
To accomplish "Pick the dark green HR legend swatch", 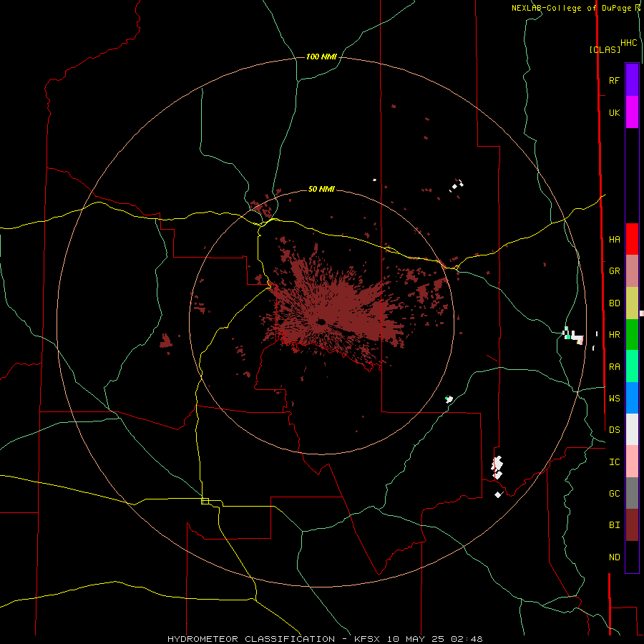I will 632,335.
